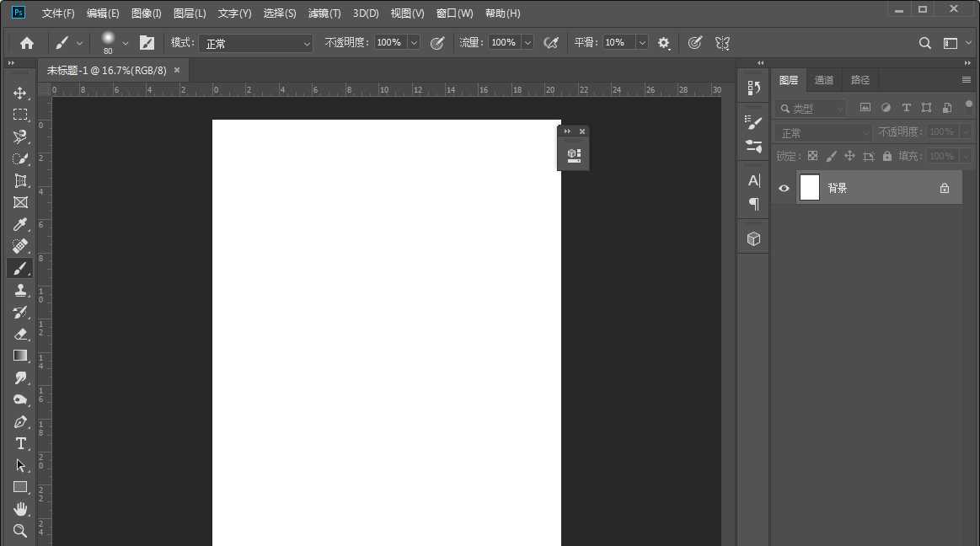Screen dimensions: 980x546
Task: Select the Move tool
Action: (x=20, y=93)
